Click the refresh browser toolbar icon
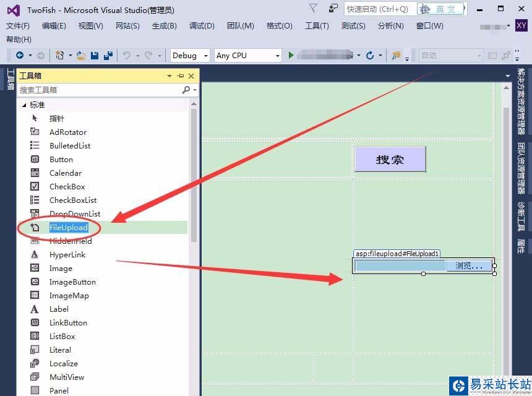This screenshot has height=396, width=532. tap(370, 55)
